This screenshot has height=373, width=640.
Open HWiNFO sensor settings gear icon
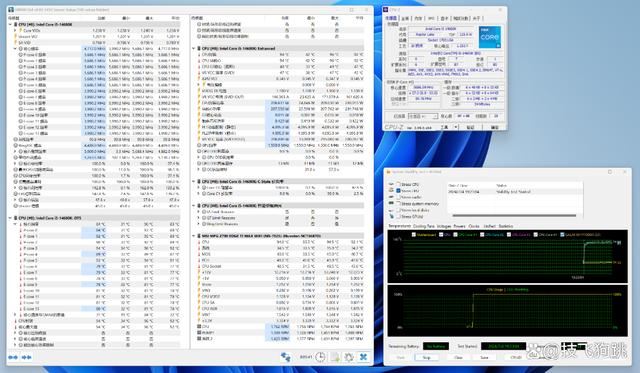(349, 357)
